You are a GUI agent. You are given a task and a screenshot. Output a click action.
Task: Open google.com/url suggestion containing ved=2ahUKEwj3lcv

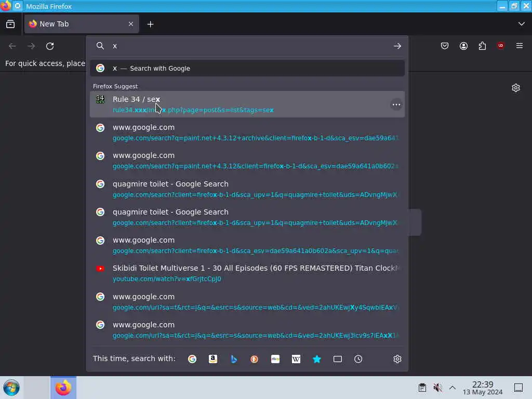[x=247, y=330]
